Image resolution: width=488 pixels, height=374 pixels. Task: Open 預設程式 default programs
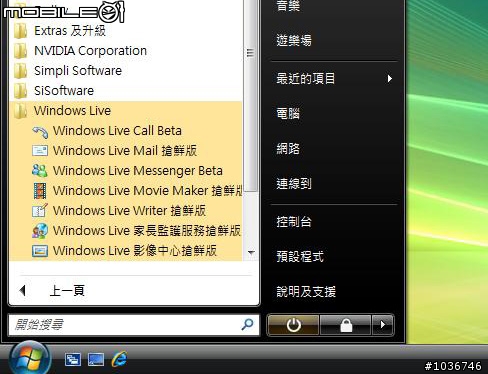click(300, 257)
